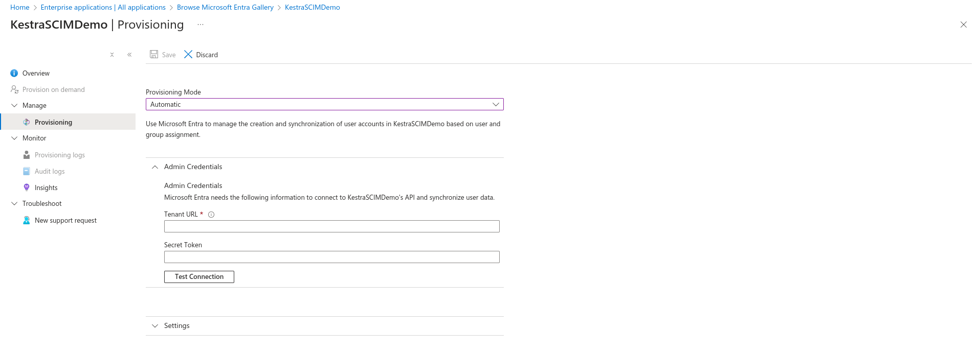Go to Enterprise applications breadcrumb link
The width and height of the screenshot is (980, 352).
103,8
